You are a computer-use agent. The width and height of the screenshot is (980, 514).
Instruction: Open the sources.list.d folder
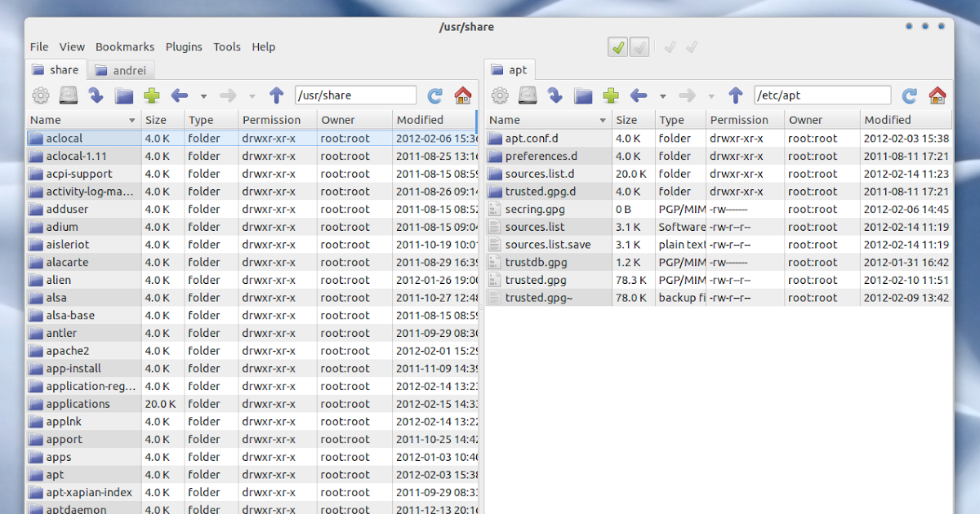[542, 173]
